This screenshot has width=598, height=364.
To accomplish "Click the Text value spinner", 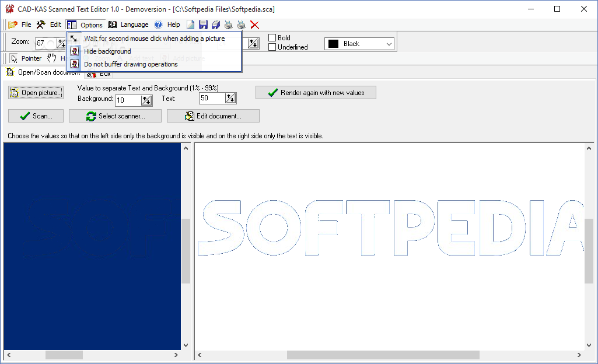I will (230, 99).
